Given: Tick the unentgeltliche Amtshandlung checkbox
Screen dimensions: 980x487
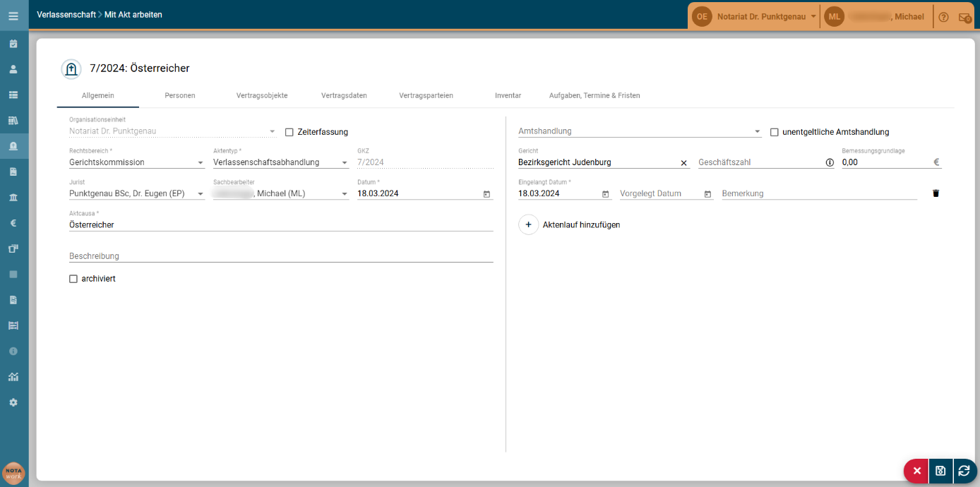Looking at the screenshot, I should [774, 132].
